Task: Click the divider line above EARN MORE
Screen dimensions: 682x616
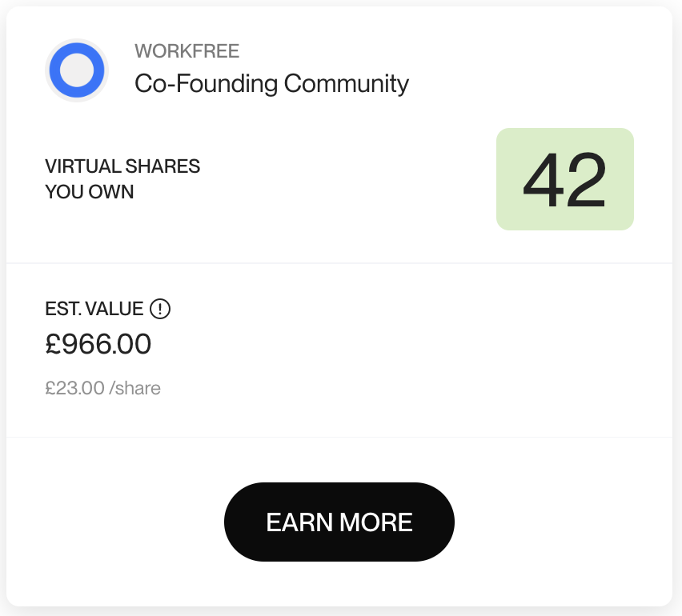Action: (x=339, y=438)
